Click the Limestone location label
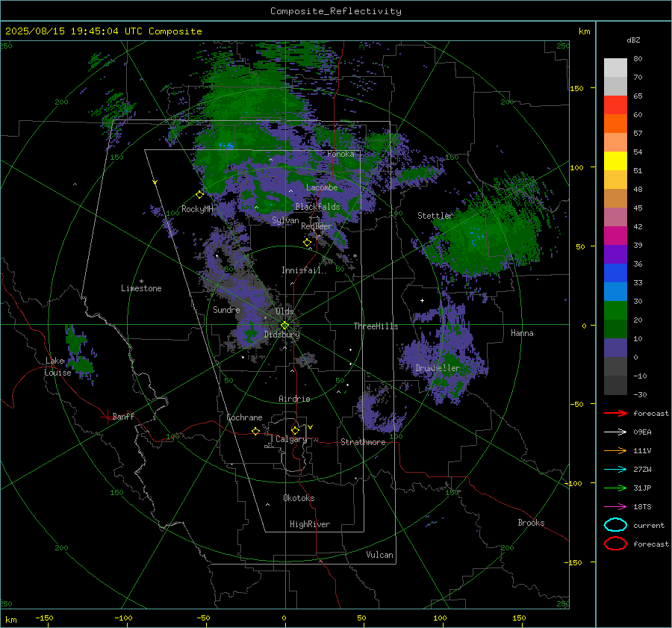Screen dimensions: 672x628 point(141,288)
